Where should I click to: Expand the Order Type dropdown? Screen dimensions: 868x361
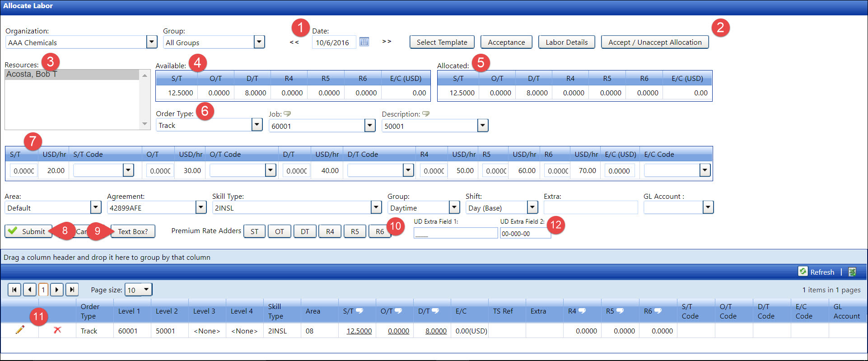pyautogui.click(x=257, y=125)
